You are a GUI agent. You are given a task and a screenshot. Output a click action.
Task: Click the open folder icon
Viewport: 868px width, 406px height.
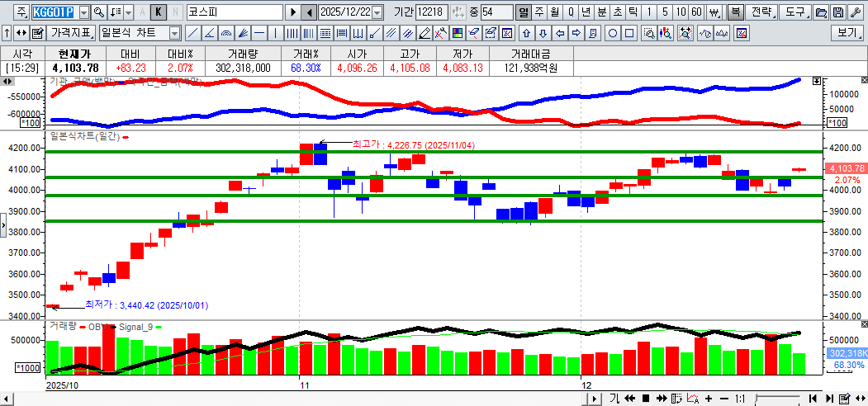click(820, 12)
